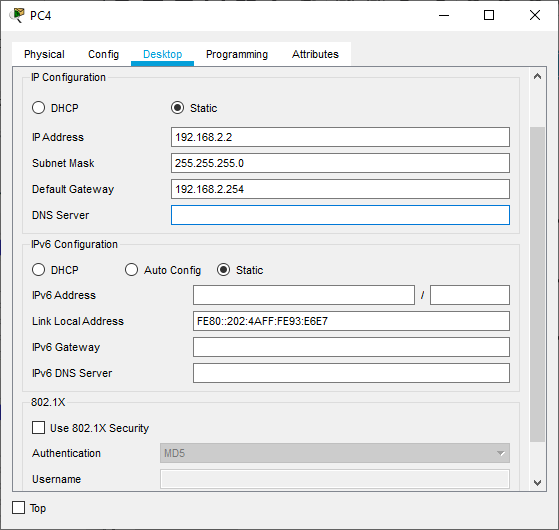
Task: Select DHCP for IPv4 configuration
Action: 39,108
